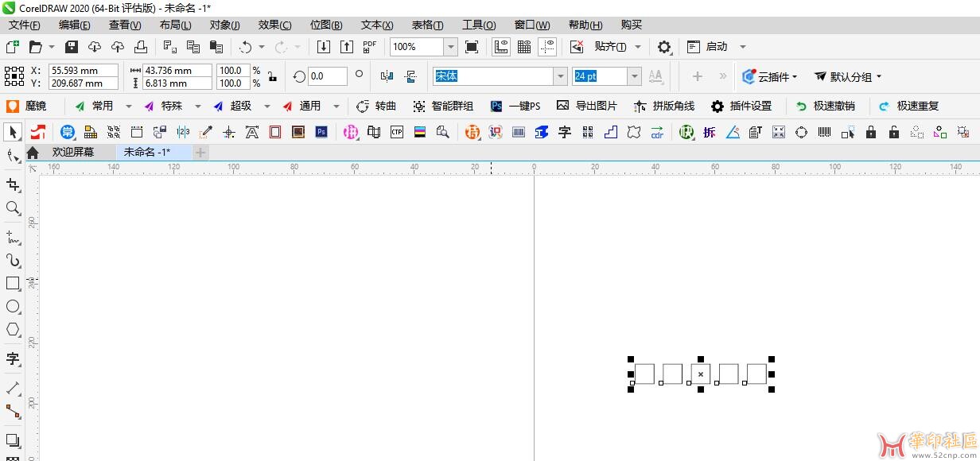The width and height of the screenshot is (980, 461).
Task: Click the rotation angle input field
Action: tap(327, 76)
